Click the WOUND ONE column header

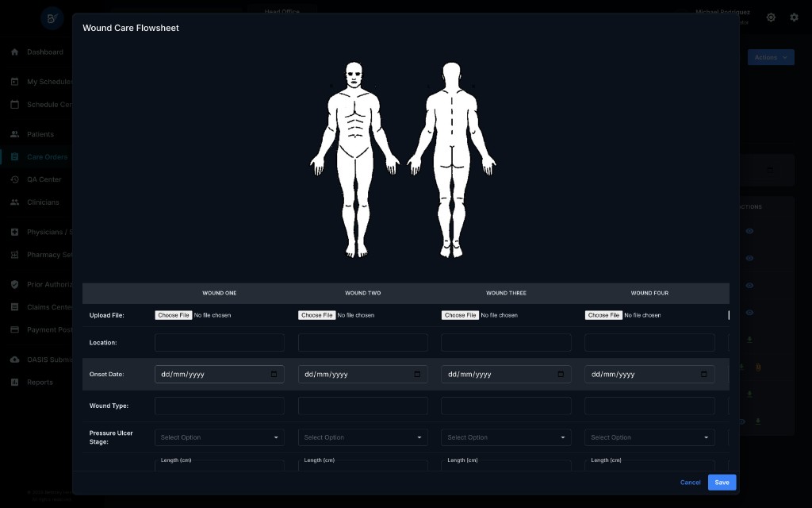pos(219,293)
